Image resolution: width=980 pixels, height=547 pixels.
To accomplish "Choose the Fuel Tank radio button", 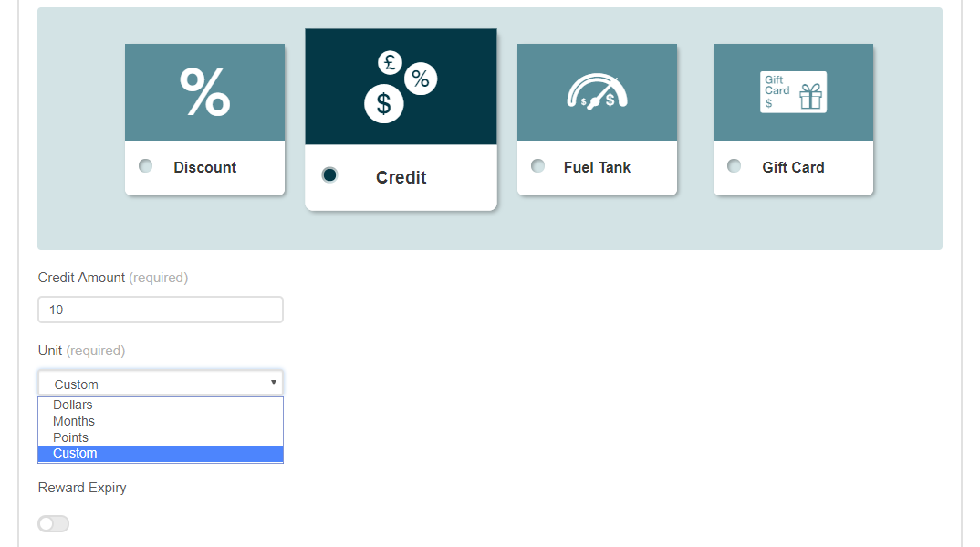I will [x=538, y=166].
